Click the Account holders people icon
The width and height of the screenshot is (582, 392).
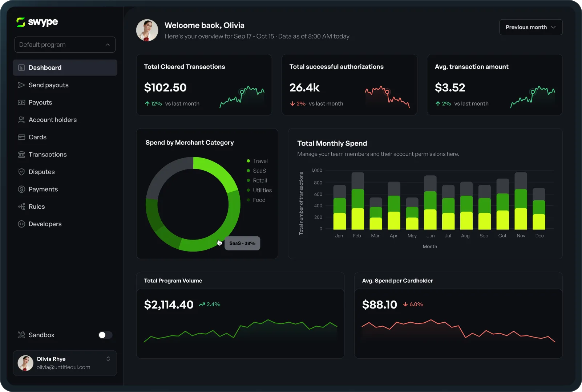click(x=21, y=120)
